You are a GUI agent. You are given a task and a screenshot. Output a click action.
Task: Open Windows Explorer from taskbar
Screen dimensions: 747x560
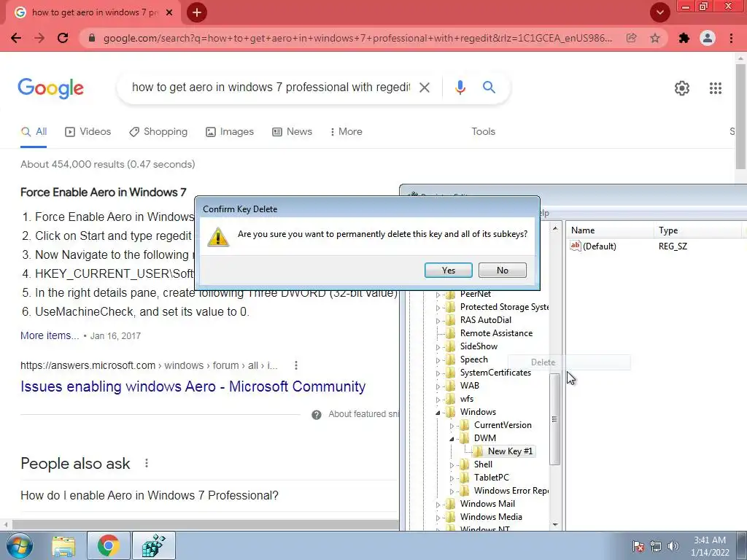64,546
